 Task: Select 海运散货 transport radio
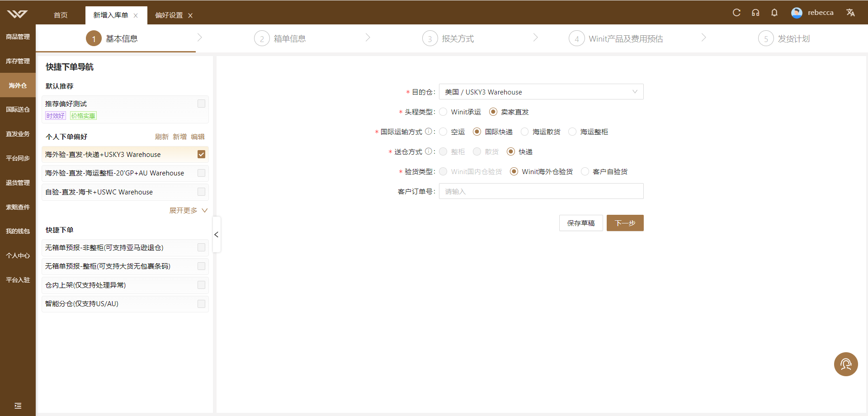tap(524, 132)
